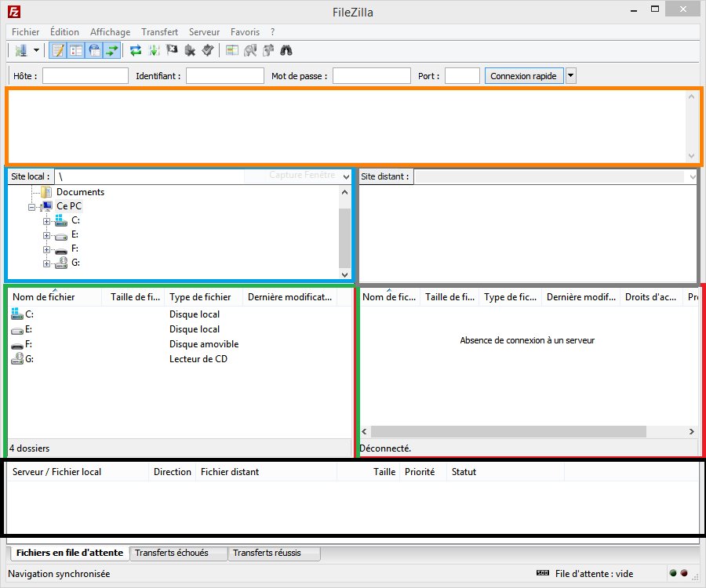
Task: Focus the Mot de passe input field
Action: pos(372,75)
